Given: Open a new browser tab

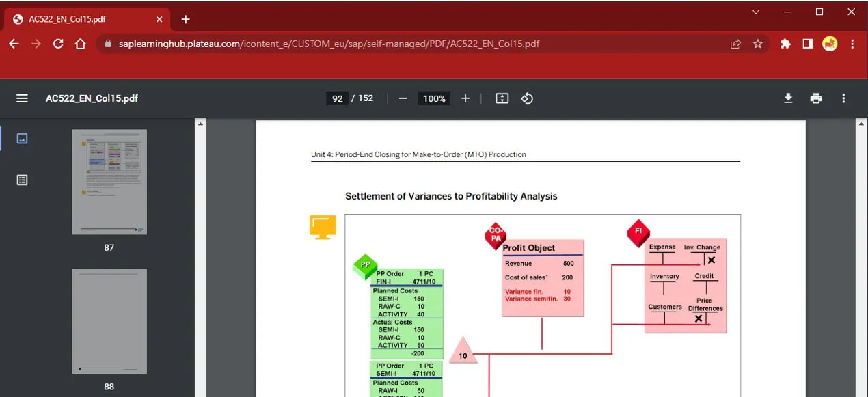Looking at the screenshot, I should pos(185,19).
